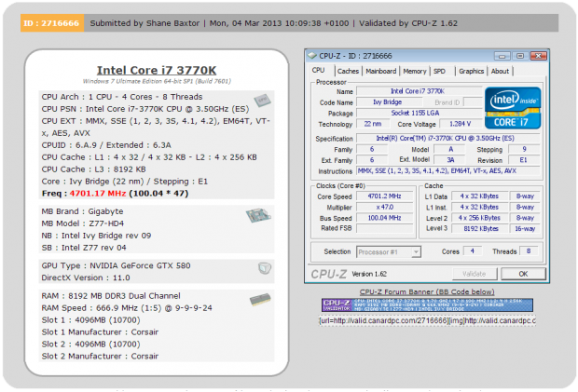Click the motherboard icon beside MB Brand
The height and width of the screenshot is (392, 578).
(258, 215)
